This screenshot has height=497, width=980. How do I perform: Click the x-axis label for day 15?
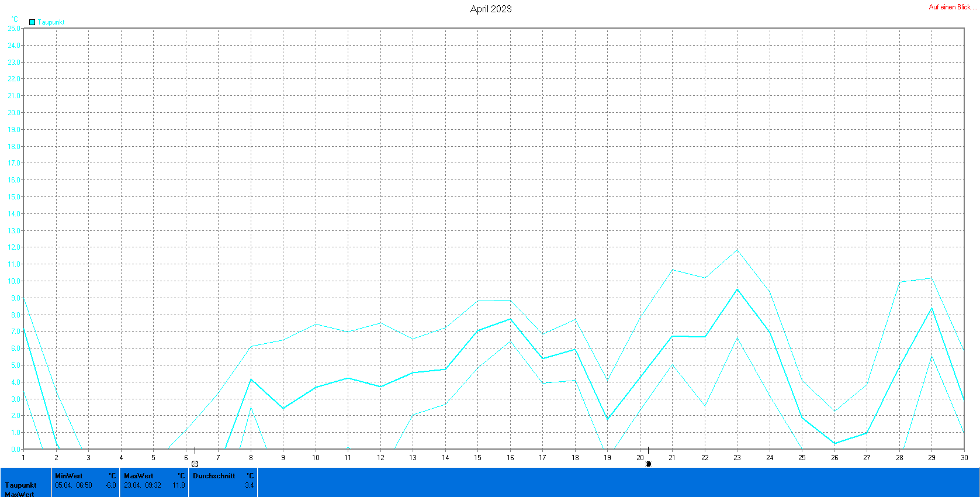click(477, 458)
